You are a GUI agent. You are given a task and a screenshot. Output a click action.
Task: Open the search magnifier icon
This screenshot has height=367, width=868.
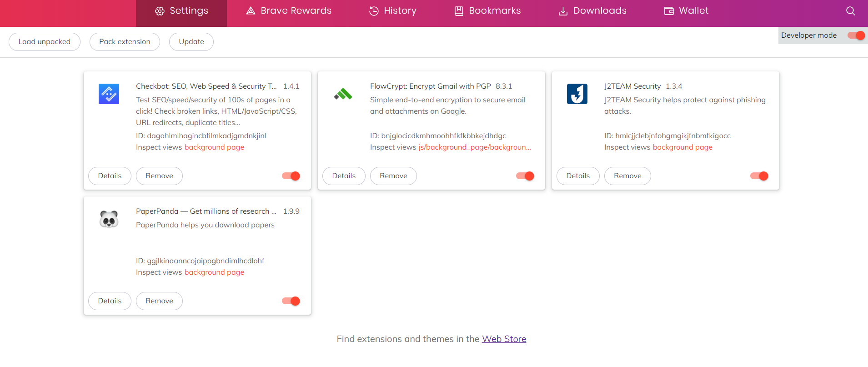coord(850,11)
